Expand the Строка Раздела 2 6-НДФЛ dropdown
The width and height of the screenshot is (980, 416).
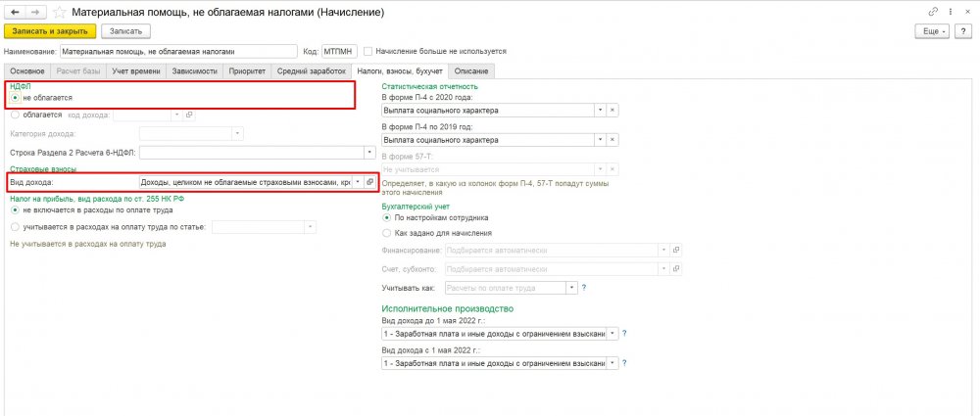pos(368,153)
